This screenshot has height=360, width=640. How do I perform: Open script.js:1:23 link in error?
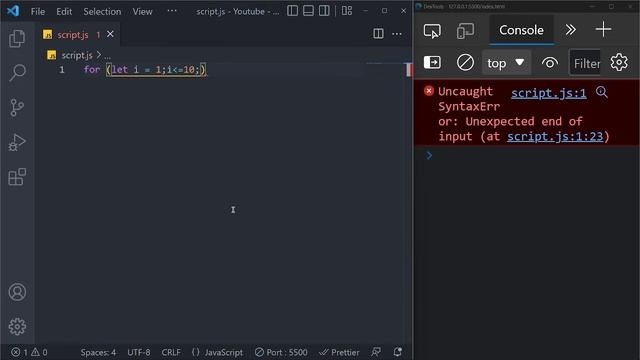pyautogui.click(x=555, y=136)
